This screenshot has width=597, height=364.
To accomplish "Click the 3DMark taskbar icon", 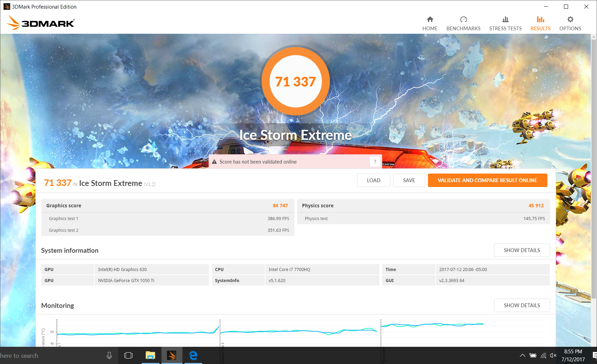I will [171, 355].
